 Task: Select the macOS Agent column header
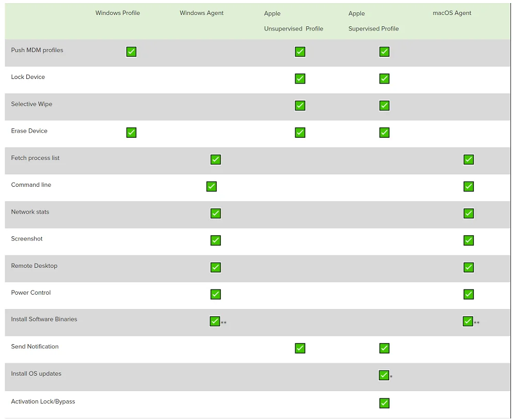(x=452, y=13)
